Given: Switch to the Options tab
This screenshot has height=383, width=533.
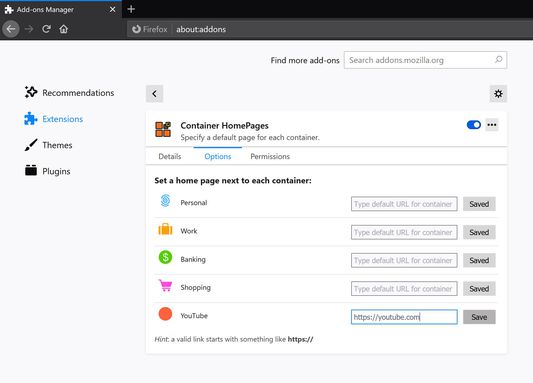Looking at the screenshot, I should click(218, 156).
